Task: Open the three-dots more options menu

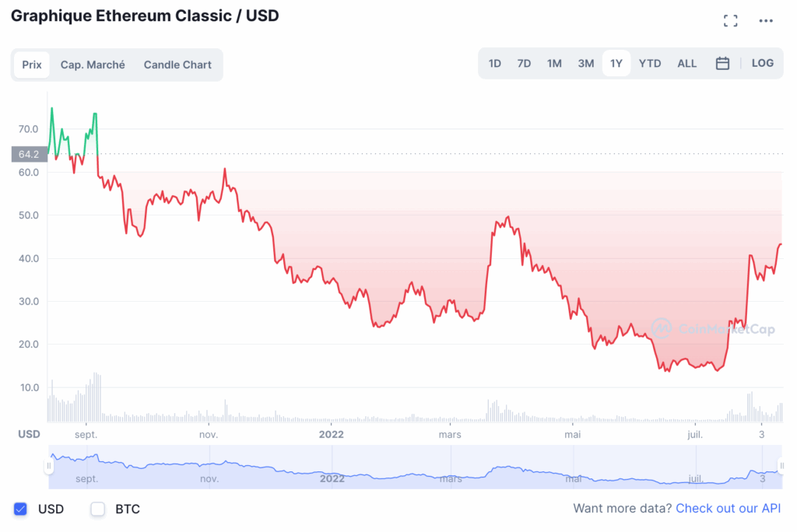Action: pyautogui.click(x=767, y=21)
